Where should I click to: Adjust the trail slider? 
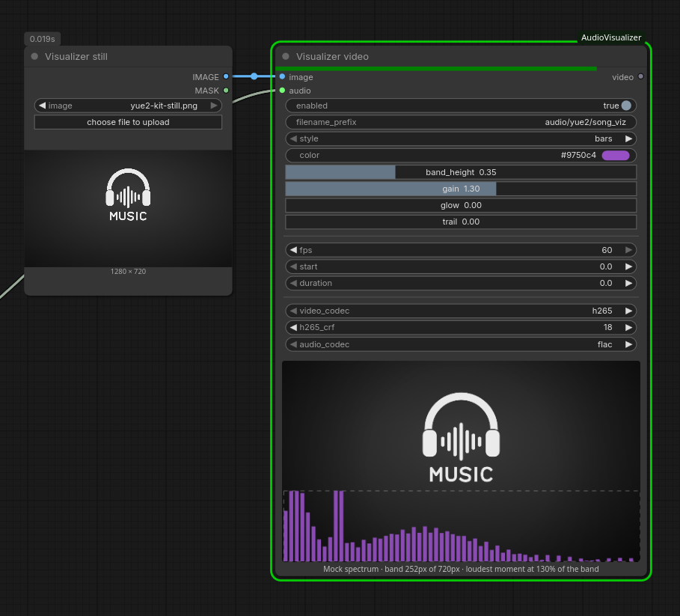click(461, 222)
